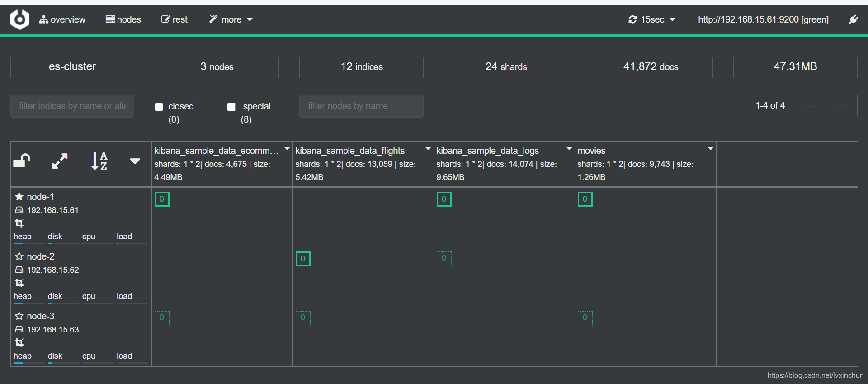This screenshot has width=868, height=384.
Task: Click the crop icon under node-1
Action: [x=19, y=223]
